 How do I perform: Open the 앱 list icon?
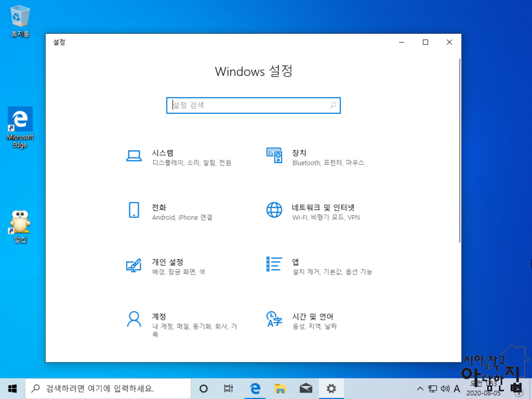pos(274,264)
